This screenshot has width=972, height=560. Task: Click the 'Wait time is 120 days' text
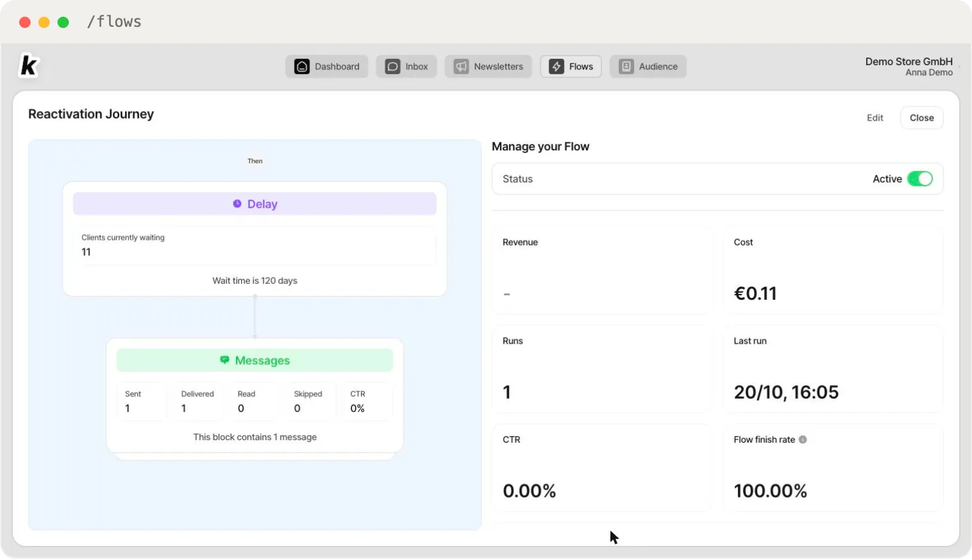(x=254, y=281)
